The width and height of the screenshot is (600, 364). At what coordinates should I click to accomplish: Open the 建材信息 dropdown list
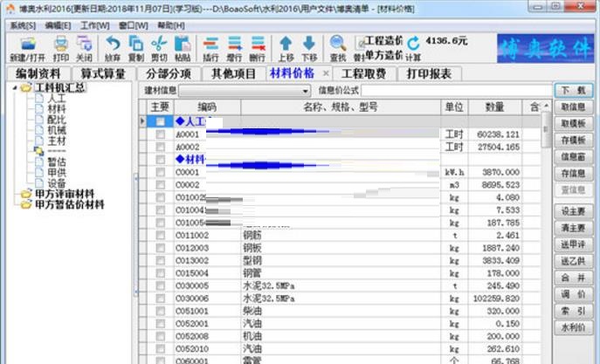click(306, 91)
